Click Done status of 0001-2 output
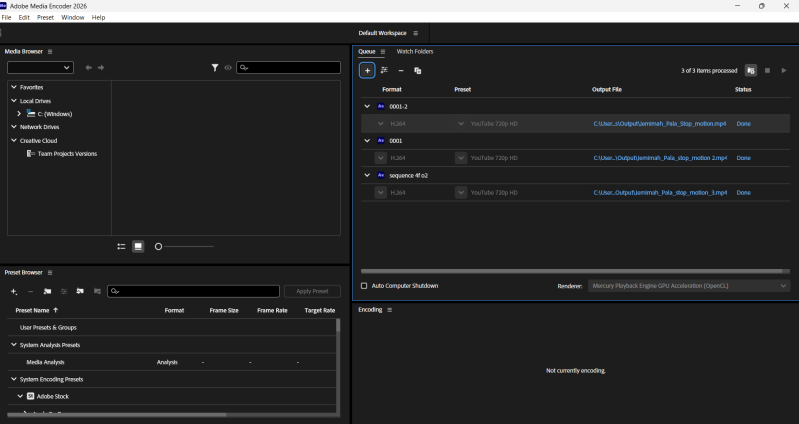Image resolution: width=799 pixels, height=424 pixels. pyautogui.click(x=743, y=124)
